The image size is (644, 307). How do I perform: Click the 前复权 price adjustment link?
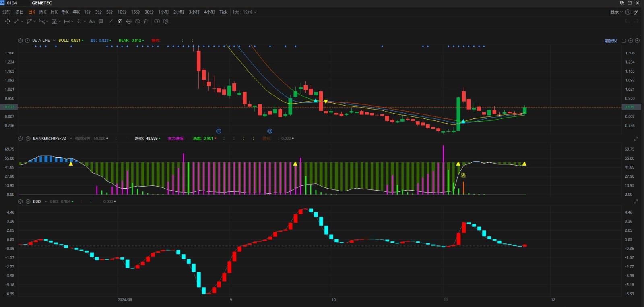611,41
